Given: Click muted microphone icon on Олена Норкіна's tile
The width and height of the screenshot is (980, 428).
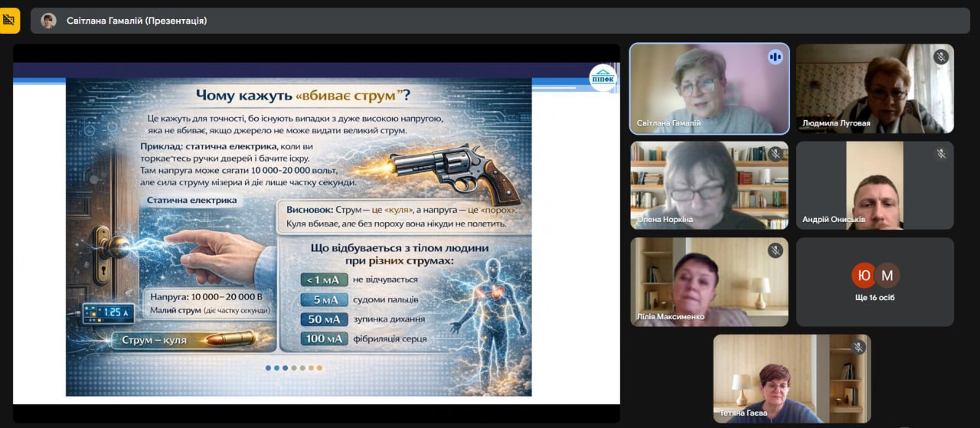Looking at the screenshot, I should (x=775, y=154).
